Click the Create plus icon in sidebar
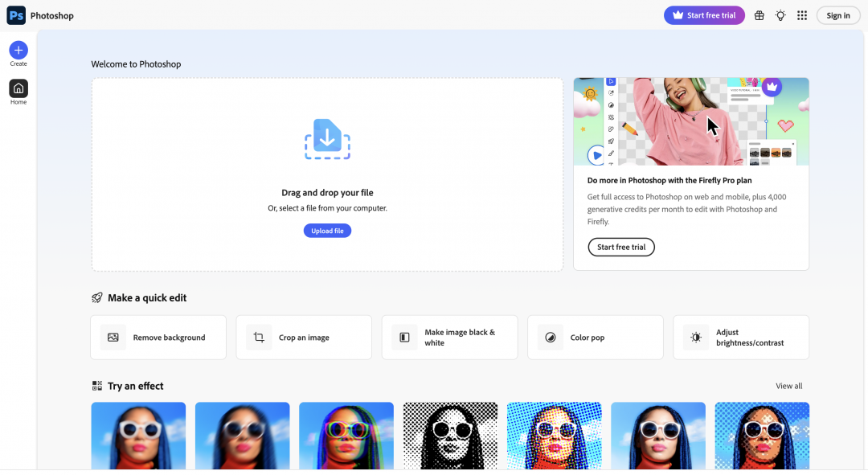The width and height of the screenshot is (868, 475). click(18, 51)
